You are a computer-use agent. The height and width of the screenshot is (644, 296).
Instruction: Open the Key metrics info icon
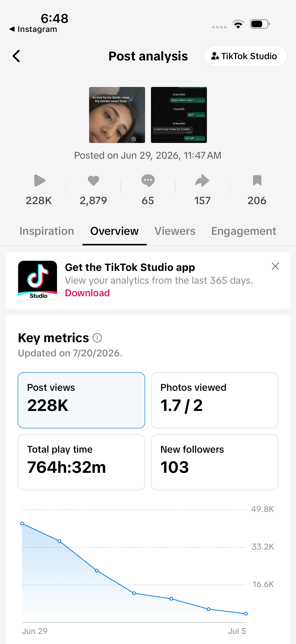coord(97,338)
